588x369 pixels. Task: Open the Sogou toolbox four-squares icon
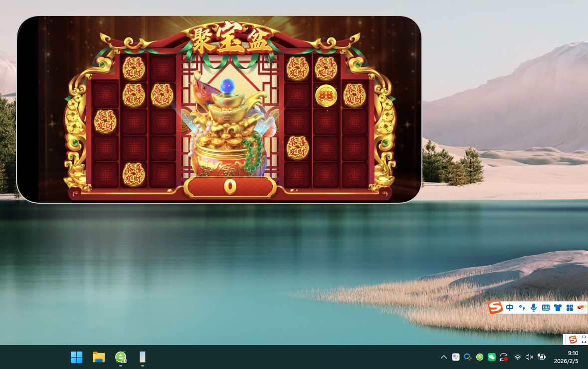(x=570, y=308)
